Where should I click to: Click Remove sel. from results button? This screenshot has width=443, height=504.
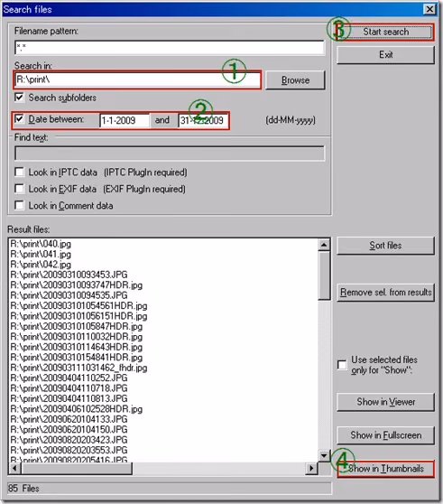tap(385, 292)
